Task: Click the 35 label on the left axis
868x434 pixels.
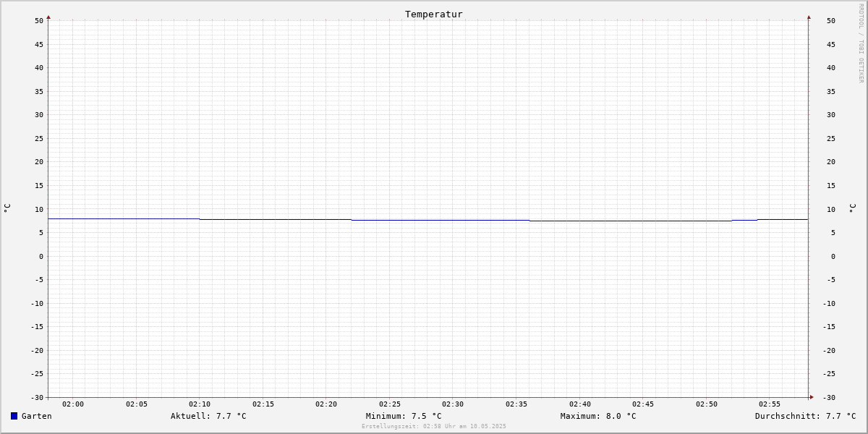Action: [x=39, y=91]
